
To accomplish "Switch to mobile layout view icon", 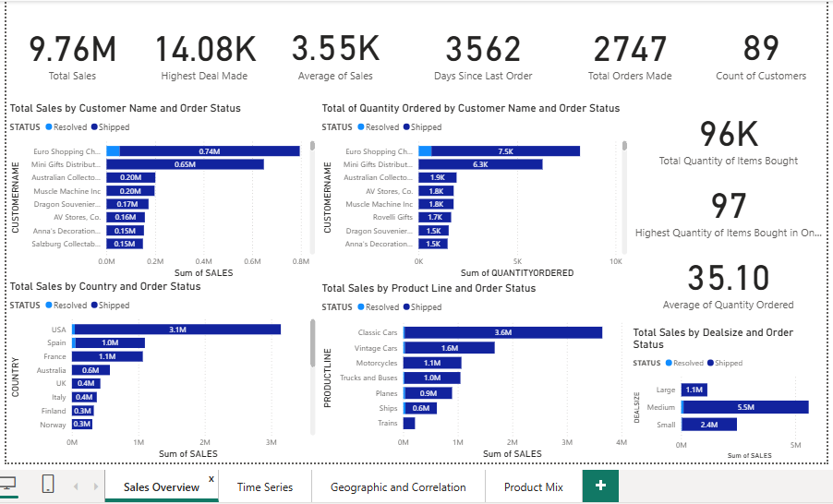I will [x=48, y=485].
